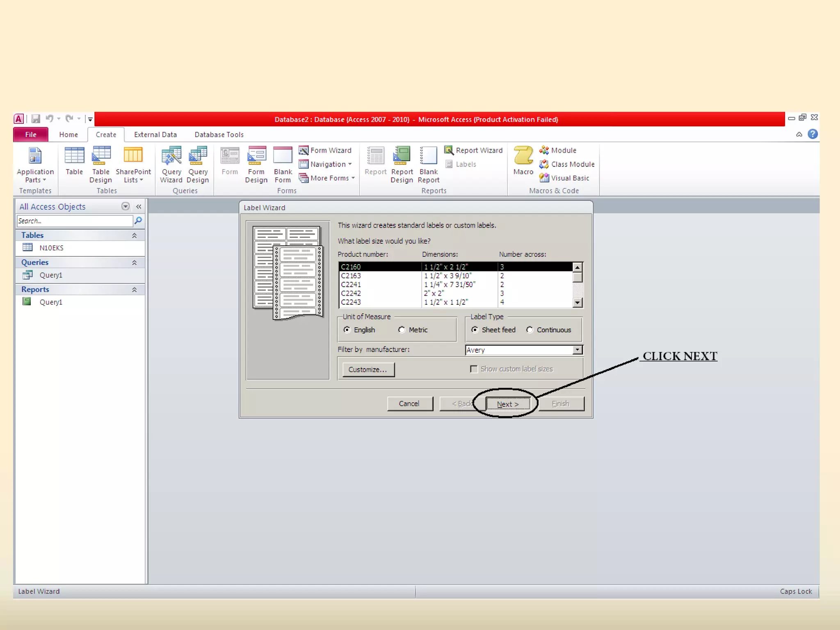The width and height of the screenshot is (840, 630).
Task: Click the navigation pane Search field
Action: click(75, 221)
